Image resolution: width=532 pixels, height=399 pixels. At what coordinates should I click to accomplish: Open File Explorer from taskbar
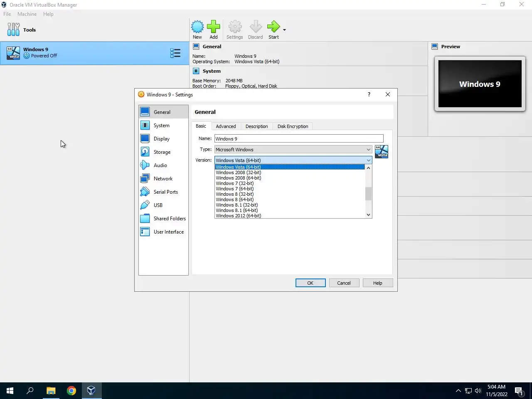pyautogui.click(x=51, y=391)
